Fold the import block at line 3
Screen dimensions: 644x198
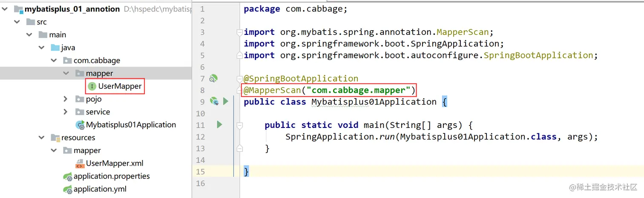pyautogui.click(x=239, y=32)
